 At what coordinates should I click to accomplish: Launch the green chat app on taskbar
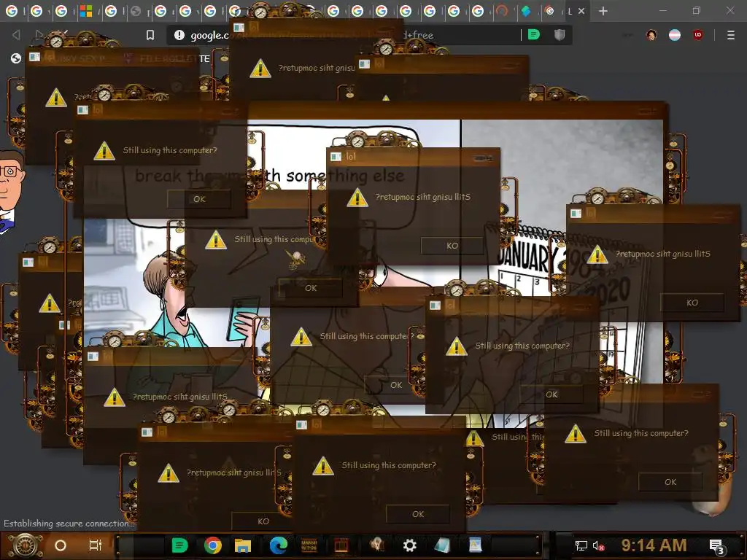click(x=179, y=545)
